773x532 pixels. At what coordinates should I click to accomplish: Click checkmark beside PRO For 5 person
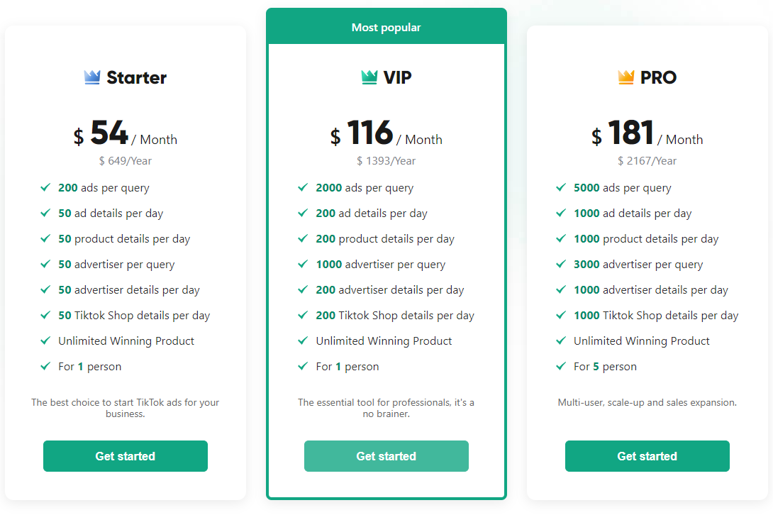click(561, 366)
